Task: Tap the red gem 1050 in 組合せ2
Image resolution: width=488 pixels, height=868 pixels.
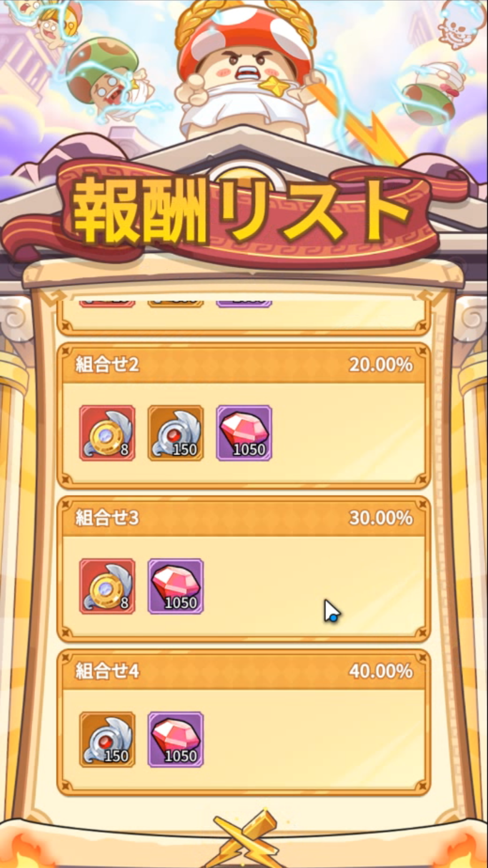Action: click(x=244, y=433)
